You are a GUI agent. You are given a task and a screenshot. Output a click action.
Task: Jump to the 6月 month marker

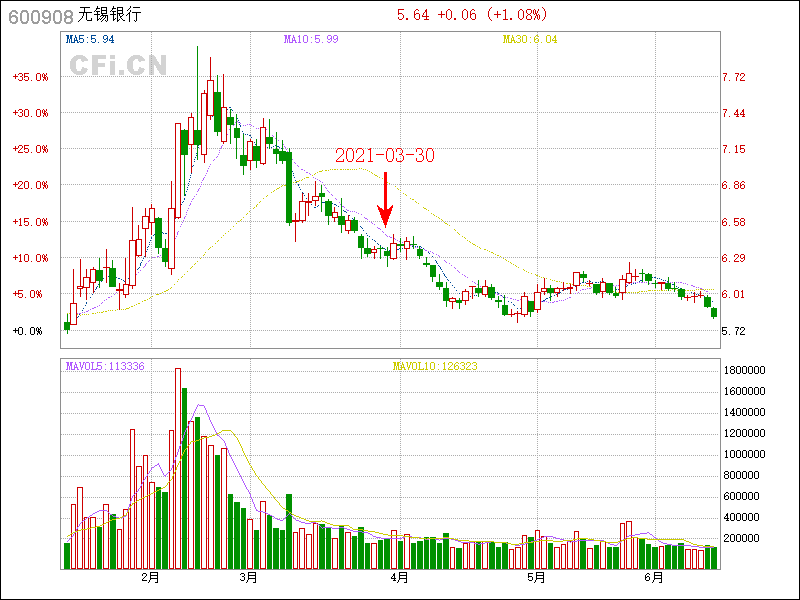(654, 577)
